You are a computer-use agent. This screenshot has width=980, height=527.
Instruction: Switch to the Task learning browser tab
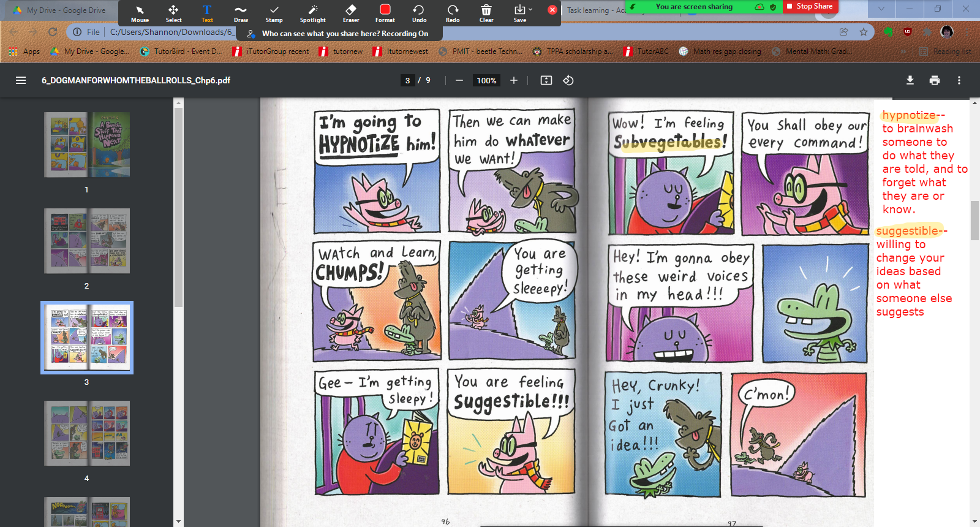594,10
